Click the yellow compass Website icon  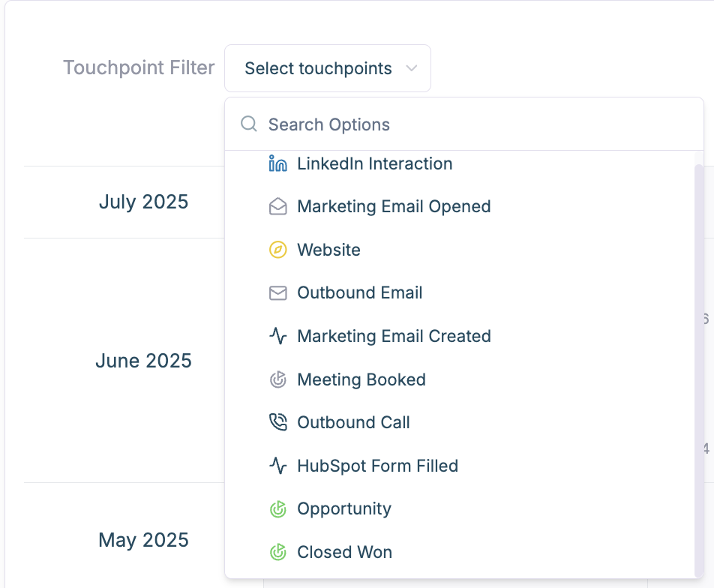point(277,250)
